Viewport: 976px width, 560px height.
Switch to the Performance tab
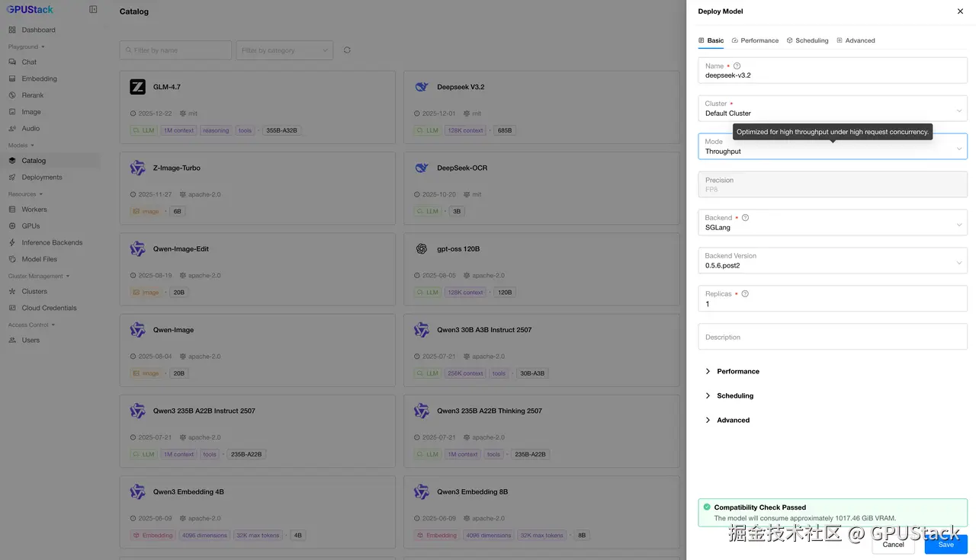coord(755,40)
